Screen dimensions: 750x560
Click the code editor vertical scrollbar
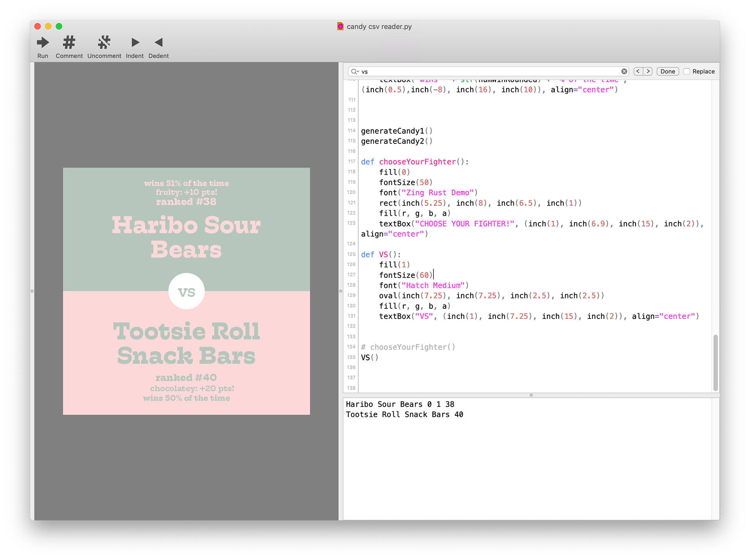[x=715, y=362]
